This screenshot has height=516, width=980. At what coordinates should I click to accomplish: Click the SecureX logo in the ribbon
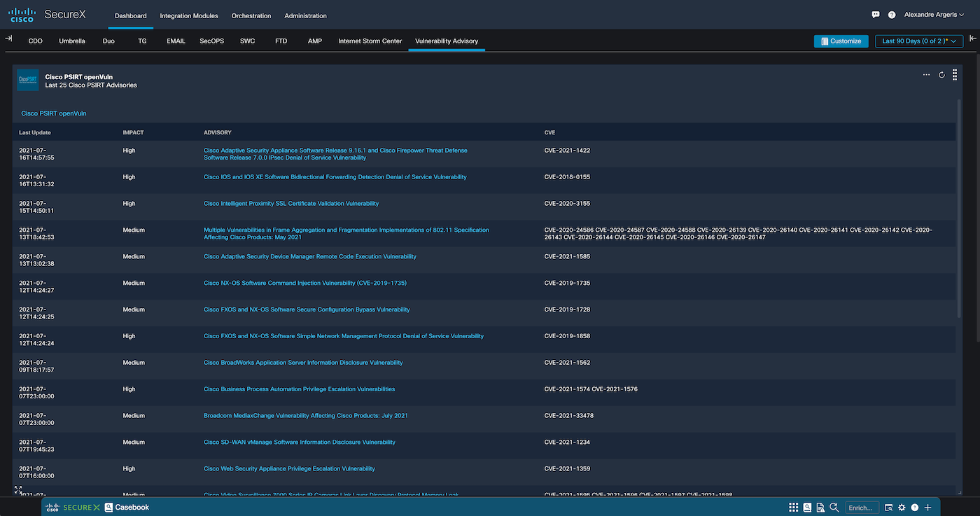pyautogui.click(x=73, y=508)
